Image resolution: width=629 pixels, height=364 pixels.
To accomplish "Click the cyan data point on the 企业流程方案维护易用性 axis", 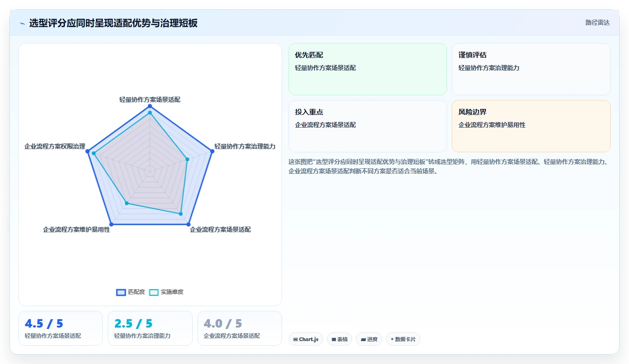I will coord(127,203).
